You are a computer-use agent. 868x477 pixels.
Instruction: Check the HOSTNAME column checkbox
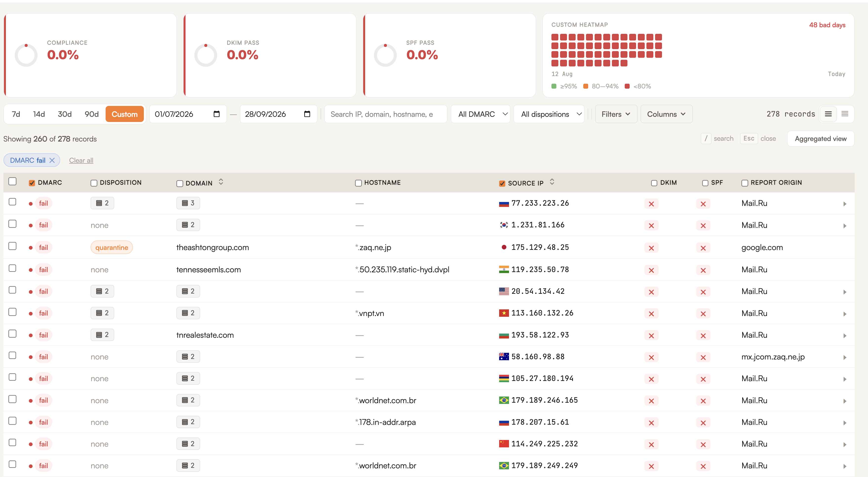click(x=358, y=183)
